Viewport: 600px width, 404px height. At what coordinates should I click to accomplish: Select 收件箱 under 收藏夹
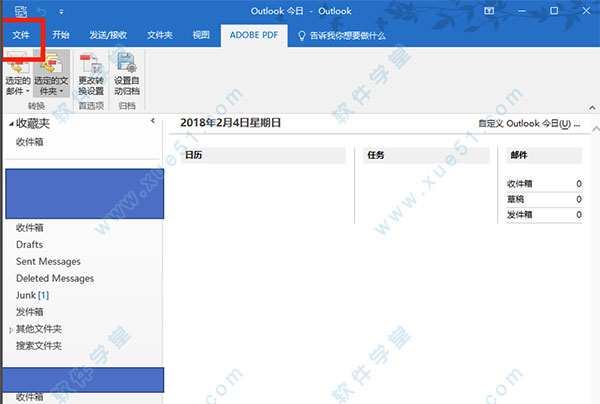click(x=30, y=142)
